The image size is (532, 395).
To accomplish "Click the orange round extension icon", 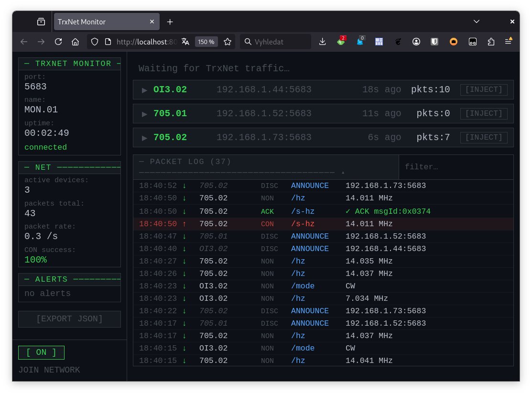I will (454, 42).
